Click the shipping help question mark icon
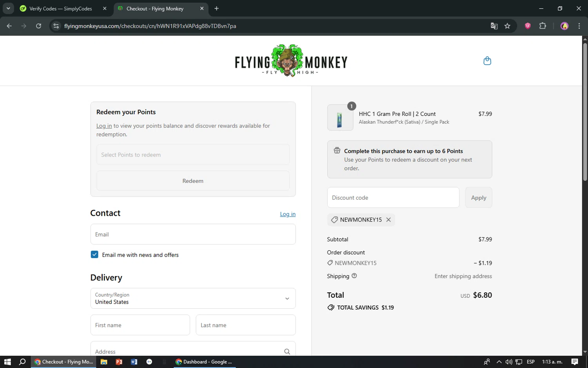588x368 pixels. (354, 276)
